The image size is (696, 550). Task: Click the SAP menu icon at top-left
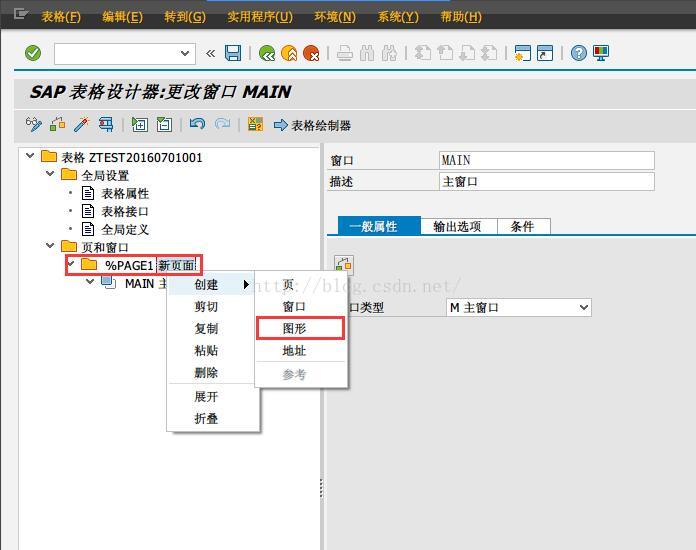20,15
